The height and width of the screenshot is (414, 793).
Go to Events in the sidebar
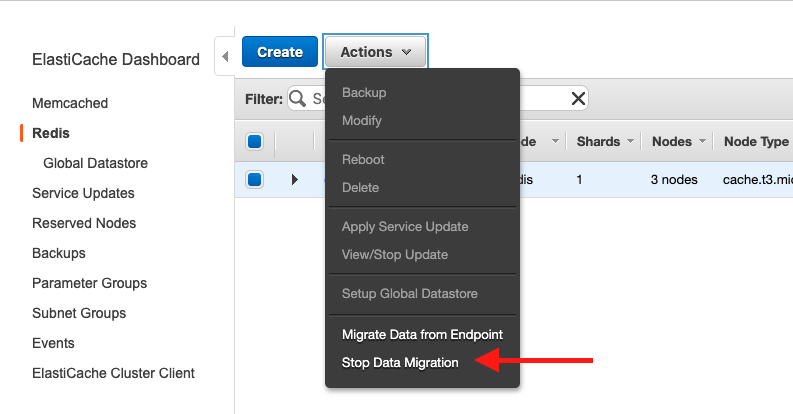pos(53,343)
